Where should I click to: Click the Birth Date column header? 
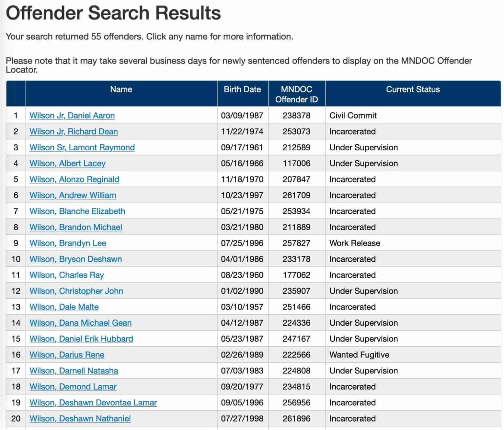pos(242,89)
